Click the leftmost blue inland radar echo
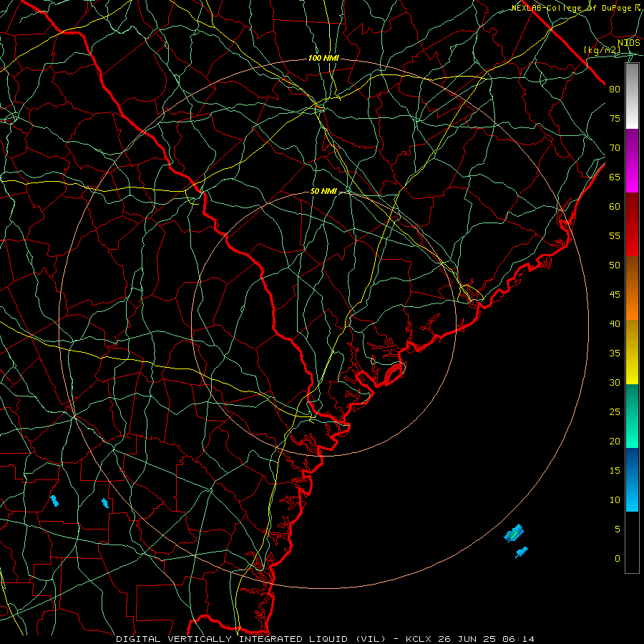 [x=54, y=501]
